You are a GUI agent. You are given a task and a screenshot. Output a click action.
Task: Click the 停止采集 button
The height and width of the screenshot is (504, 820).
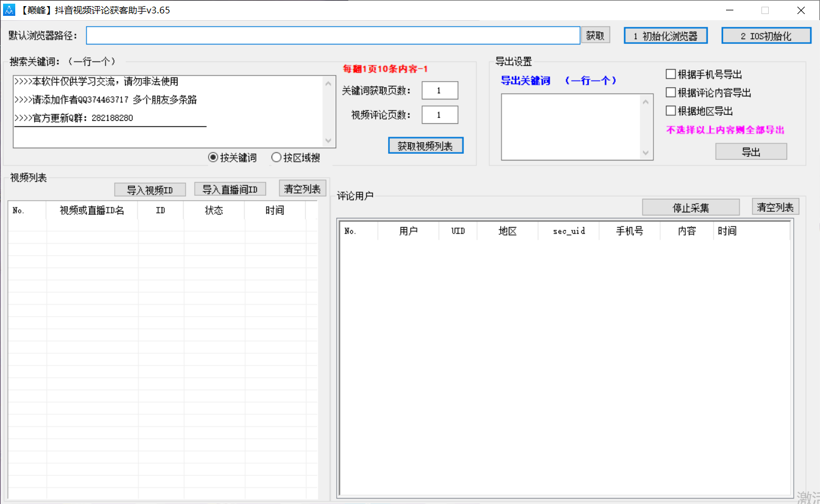tap(690, 207)
